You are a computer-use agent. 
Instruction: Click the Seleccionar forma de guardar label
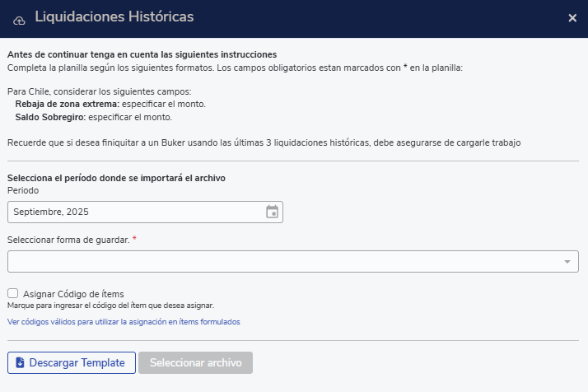click(x=68, y=240)
